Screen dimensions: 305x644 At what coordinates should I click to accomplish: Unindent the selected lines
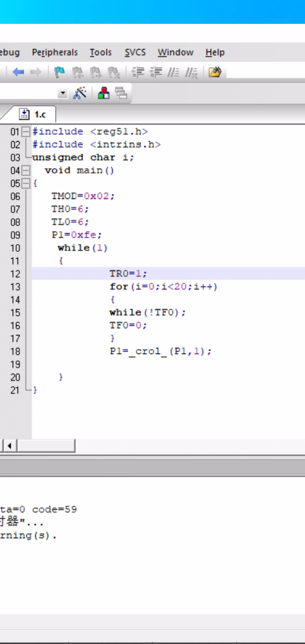(156, 73)
